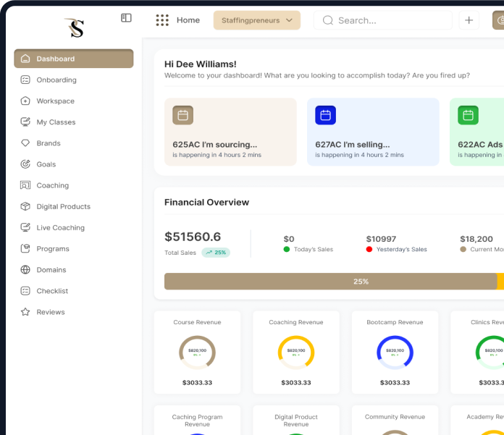This screenshot has width=504, height=435.
Task: Click inside the Search field
Action: point(383,20)
